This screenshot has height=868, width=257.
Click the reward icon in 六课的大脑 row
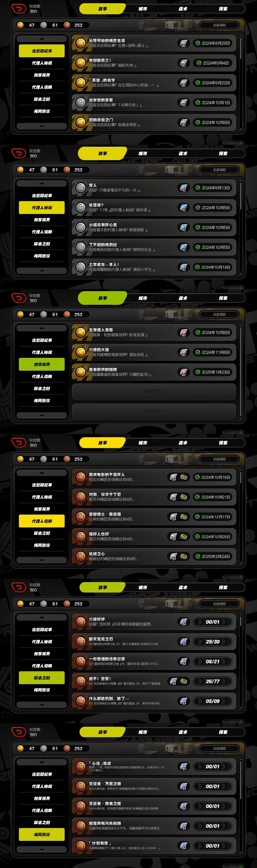[x=183, y=352]
